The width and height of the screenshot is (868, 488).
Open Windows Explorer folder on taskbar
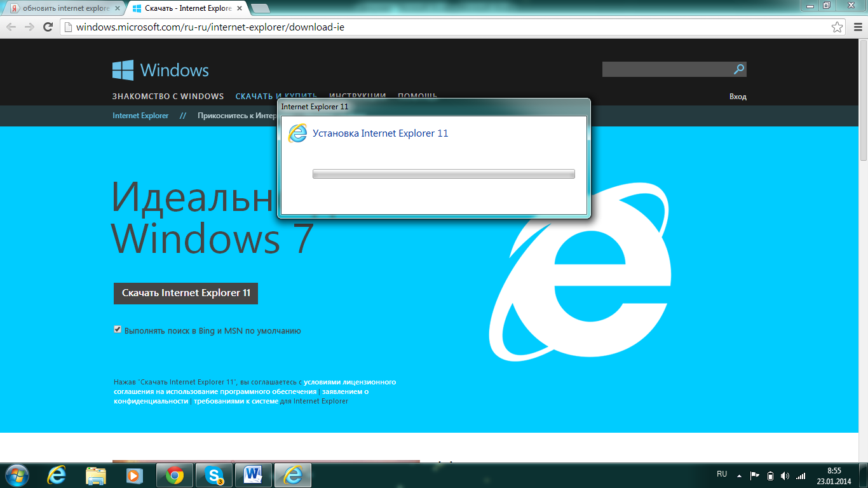pos(96,475)
